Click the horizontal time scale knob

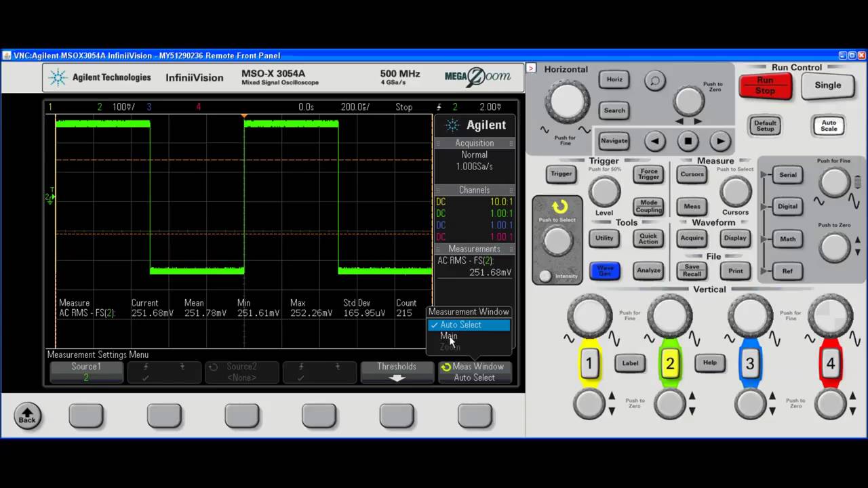point(567,101)
